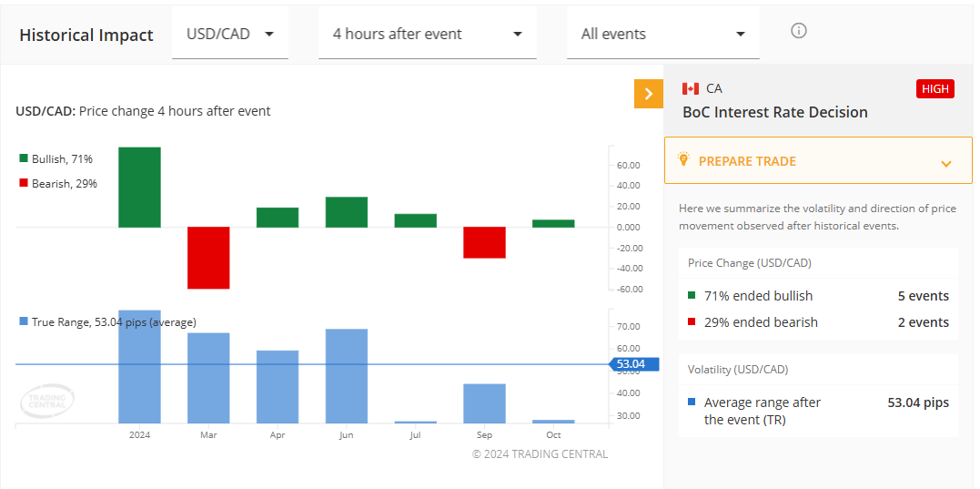
Task: Click the lightbulb icon beside PREPARE TRADE
Action: 683,159
